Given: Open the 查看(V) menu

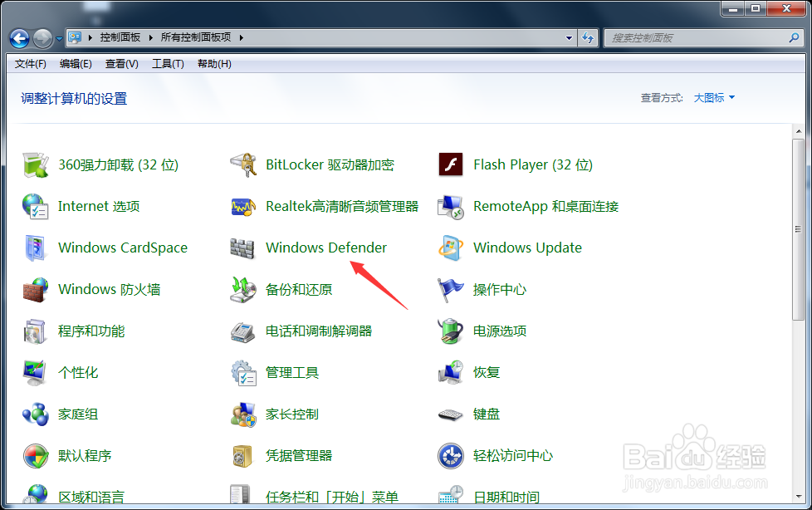Looking at the screenshot, I should pos(122,64).
